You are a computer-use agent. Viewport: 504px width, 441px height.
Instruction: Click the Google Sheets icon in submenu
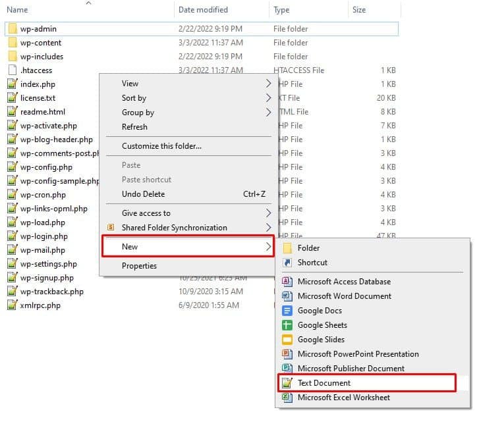click(287, 325)
